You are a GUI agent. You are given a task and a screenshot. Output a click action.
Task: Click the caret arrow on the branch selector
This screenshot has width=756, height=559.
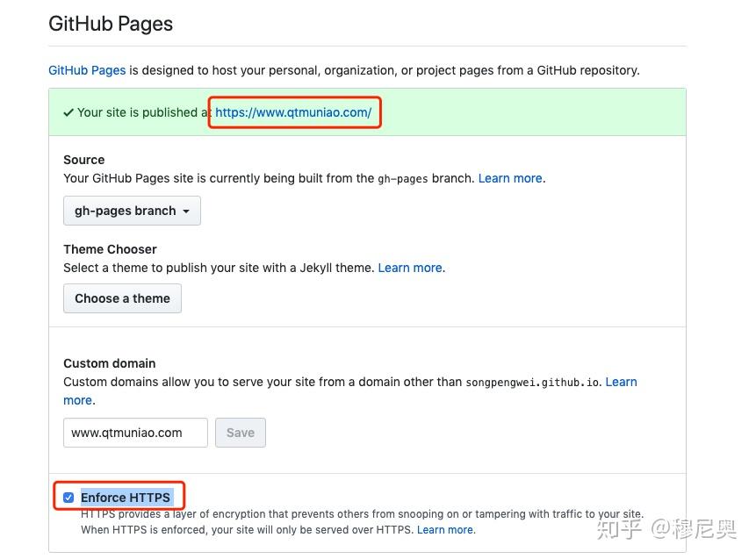[x=186, y=211]
